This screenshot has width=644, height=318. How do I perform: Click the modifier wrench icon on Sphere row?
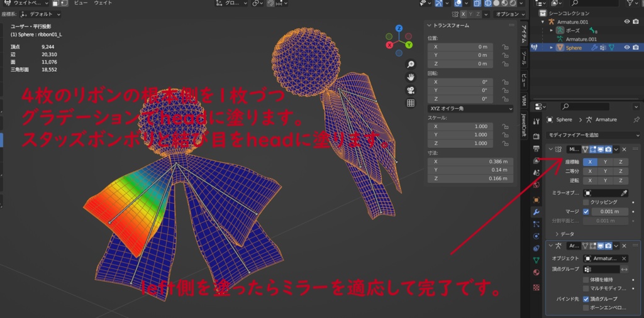(594, 48)
